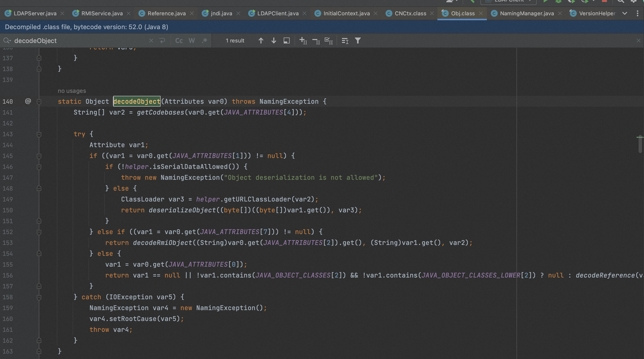Screen dimensions: 644x359
Task: Click the @ gutter icon on line 140
Action: [x=28, y=101]
